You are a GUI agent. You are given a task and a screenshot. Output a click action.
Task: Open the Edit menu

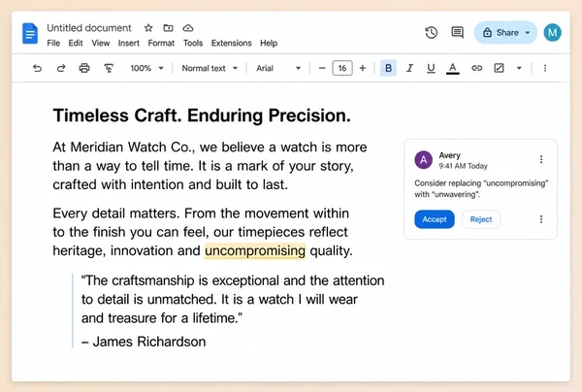[x=76, y=43]
